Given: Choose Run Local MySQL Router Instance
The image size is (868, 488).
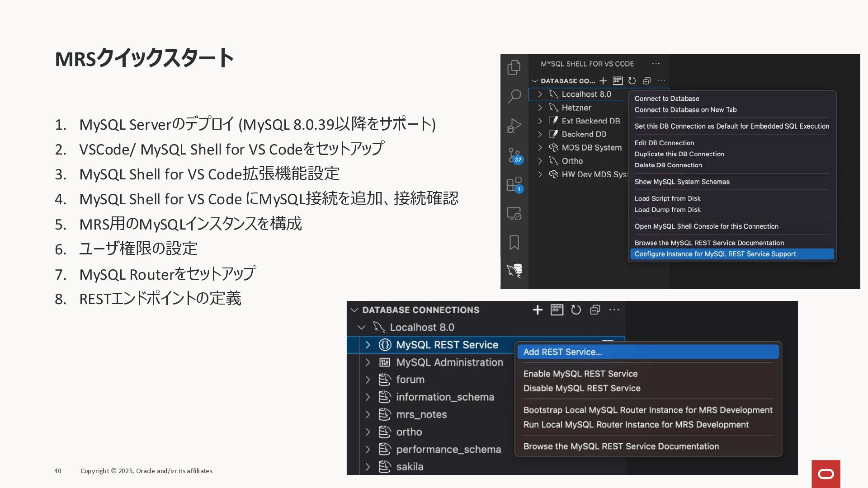Looking at the screenshot, I should [636, 425].
